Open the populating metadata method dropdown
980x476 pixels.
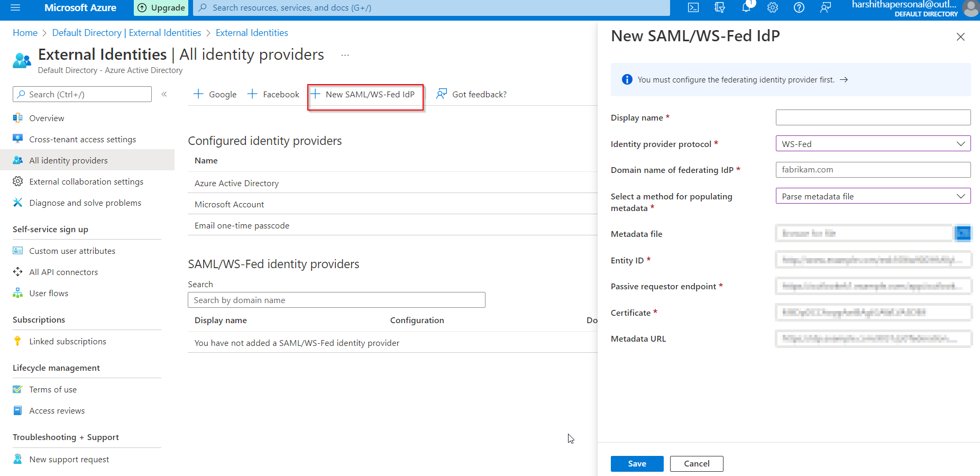pos(873,196)
